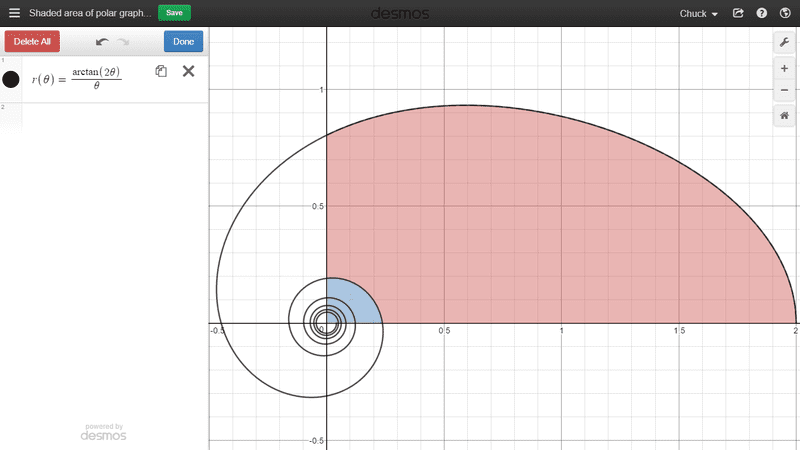This screenshot has width=800, height=450.
Task: Open the hamburger menu for saved graphs
Action: pyautogui.click(x=14, y=13)
